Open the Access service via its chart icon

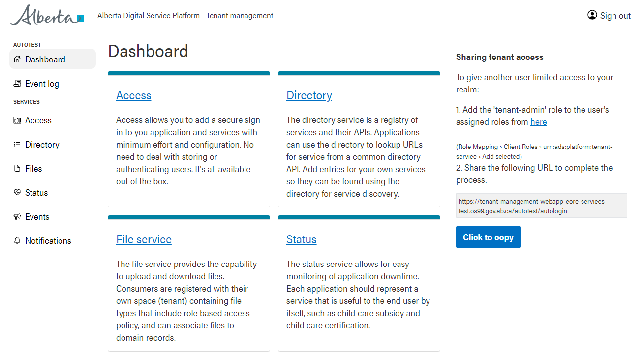click(16, 120)
